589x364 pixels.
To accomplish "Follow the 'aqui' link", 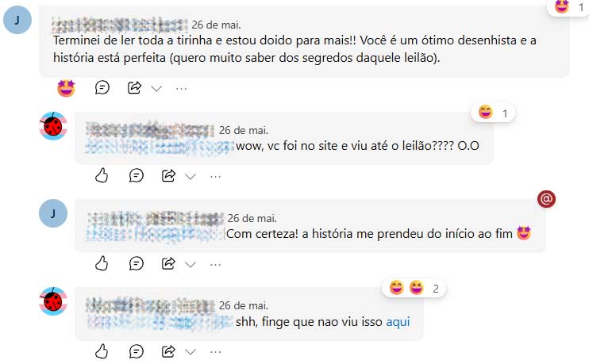I will [398, 322].
